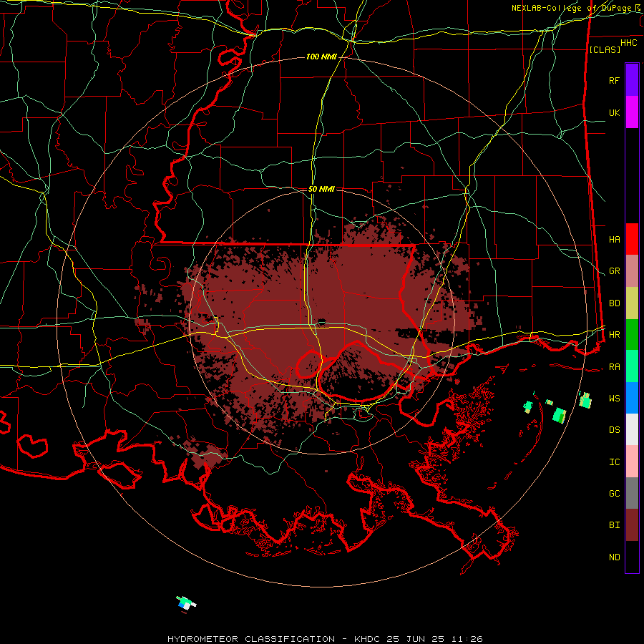
Task: Click the HA legend label
Action: 614,239
